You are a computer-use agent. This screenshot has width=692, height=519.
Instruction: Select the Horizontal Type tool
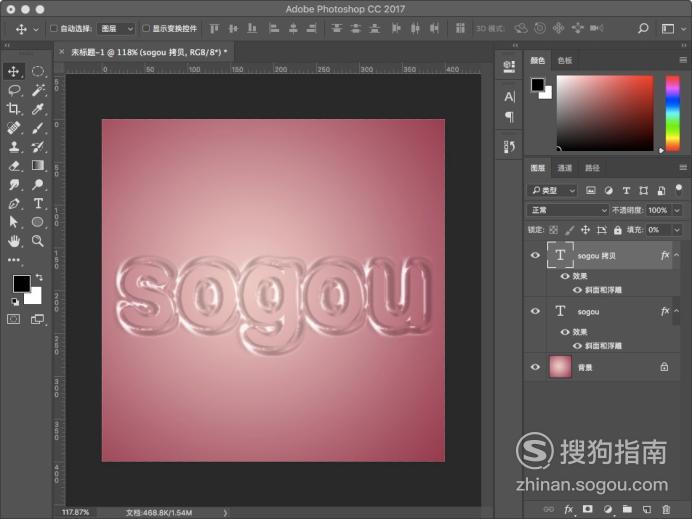tap(38, 203)
